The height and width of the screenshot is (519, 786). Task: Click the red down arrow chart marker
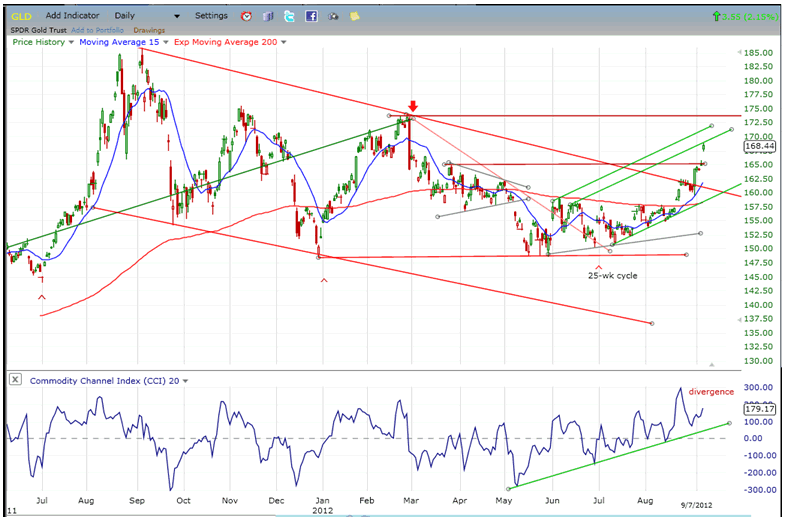[x=413, y=105]
